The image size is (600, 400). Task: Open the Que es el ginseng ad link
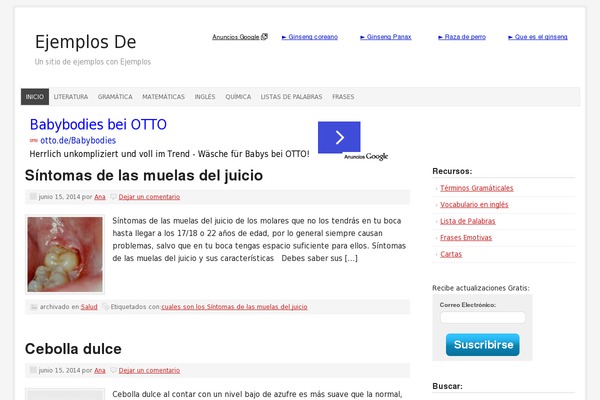point(538,37)
